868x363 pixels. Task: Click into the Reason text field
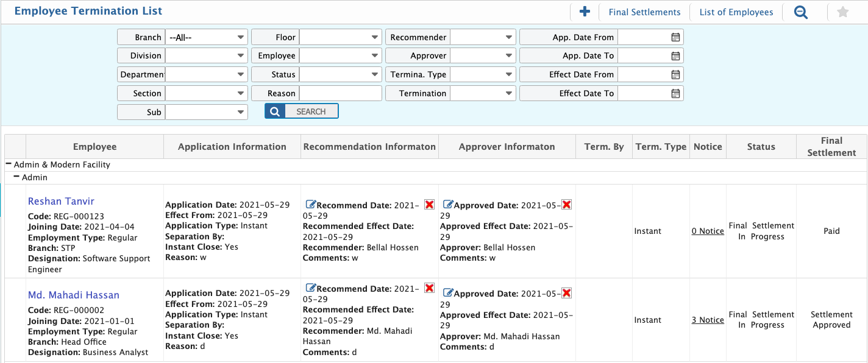(340, 93)
